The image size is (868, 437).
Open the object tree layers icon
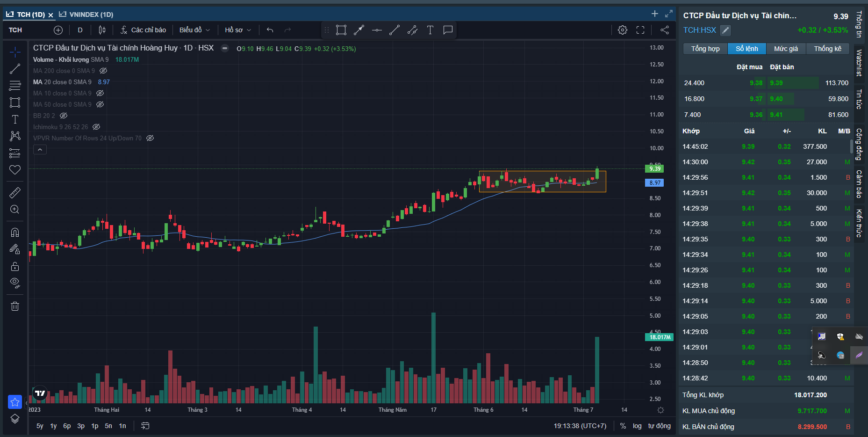[15, 419]
